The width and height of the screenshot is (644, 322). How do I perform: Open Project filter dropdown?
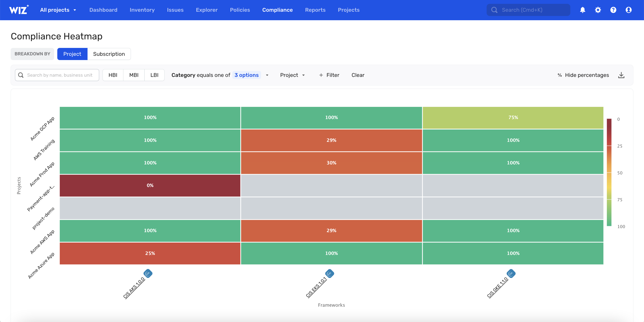[292, 75]
